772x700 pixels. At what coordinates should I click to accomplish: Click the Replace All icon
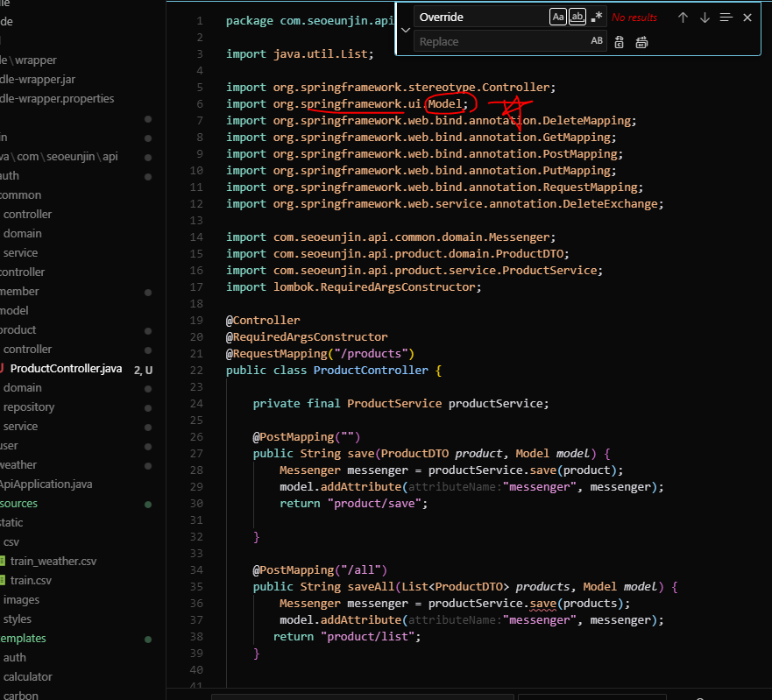[x=641, y=42]
